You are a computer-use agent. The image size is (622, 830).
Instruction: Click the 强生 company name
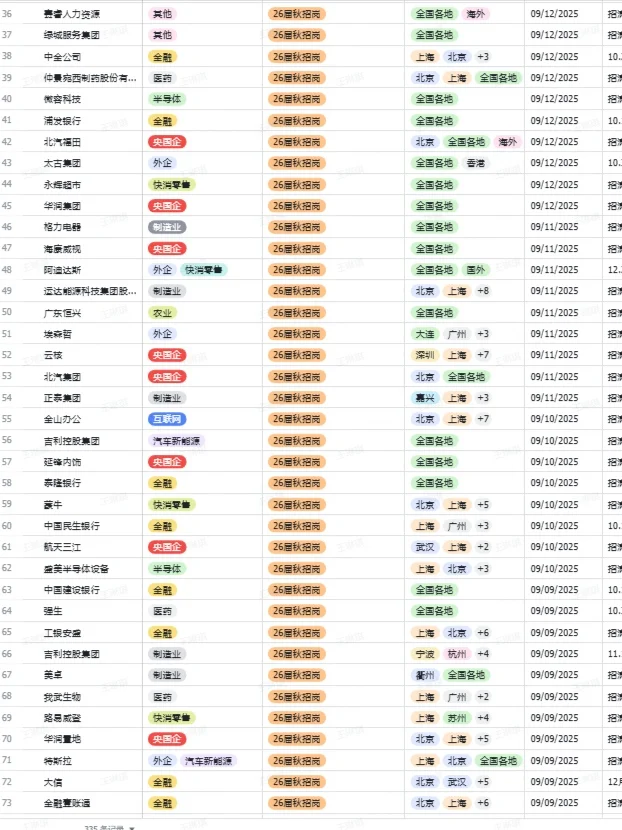(53, 611)
